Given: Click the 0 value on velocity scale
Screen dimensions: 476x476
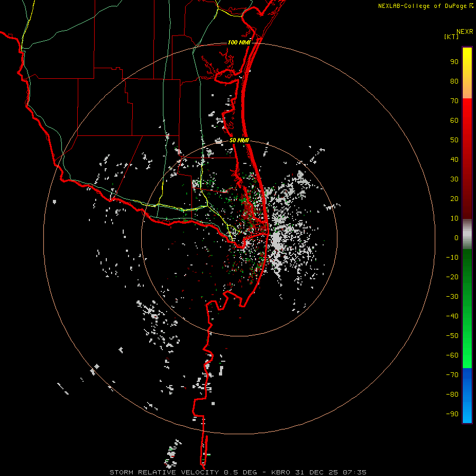Looking at the screenshot, I should point(456,238).
